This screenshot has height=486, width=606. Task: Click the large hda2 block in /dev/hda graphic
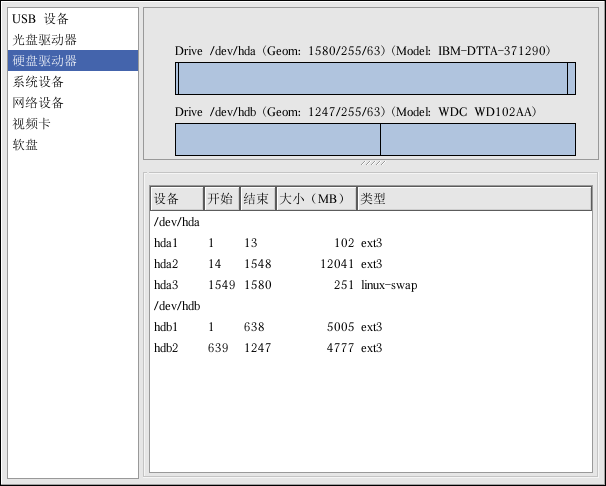pyautogui.click(x=372, y=79)
